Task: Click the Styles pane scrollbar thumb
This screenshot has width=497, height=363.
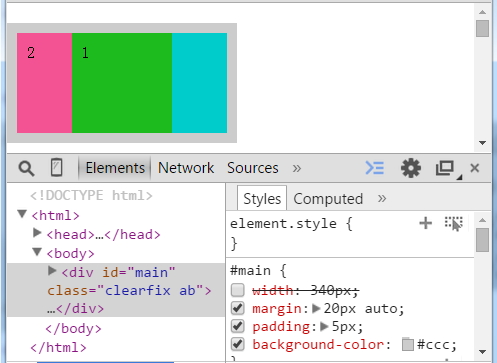Action: click(482, 240)
